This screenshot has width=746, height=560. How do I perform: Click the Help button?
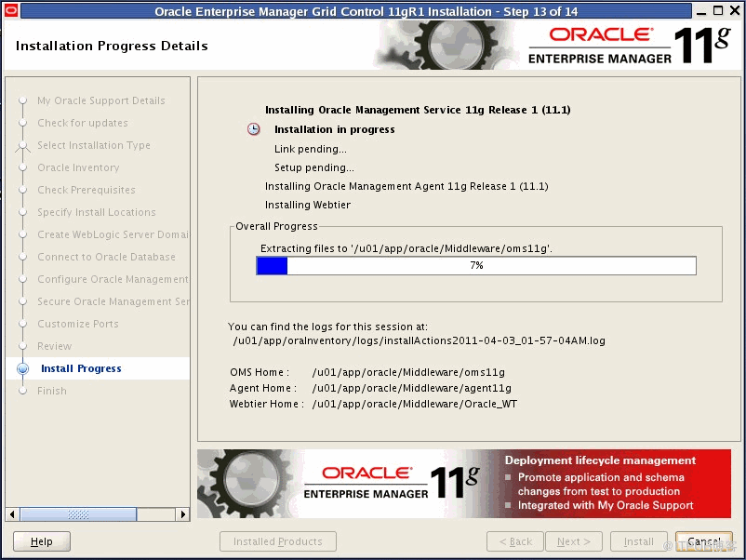pyautogui.click(x=42, y=541)
